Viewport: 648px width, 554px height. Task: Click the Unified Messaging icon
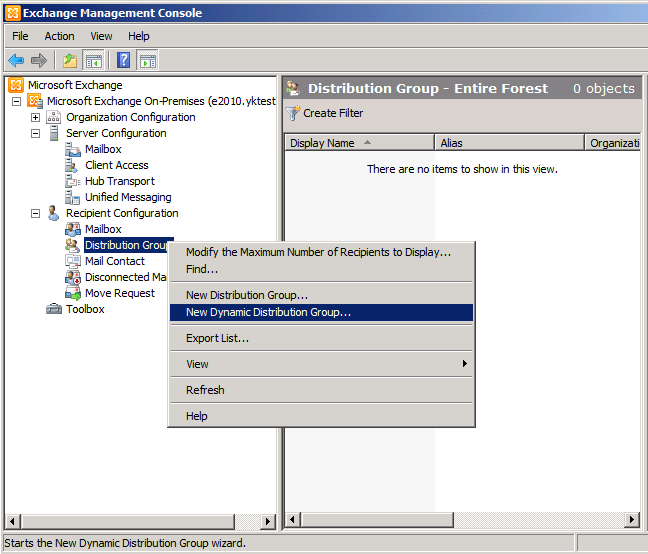72,197
